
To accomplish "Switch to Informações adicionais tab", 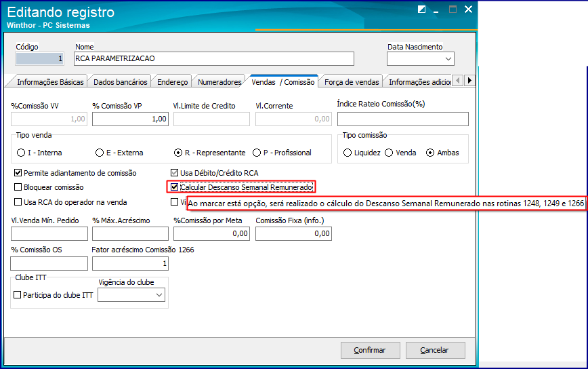I will 420,82.
